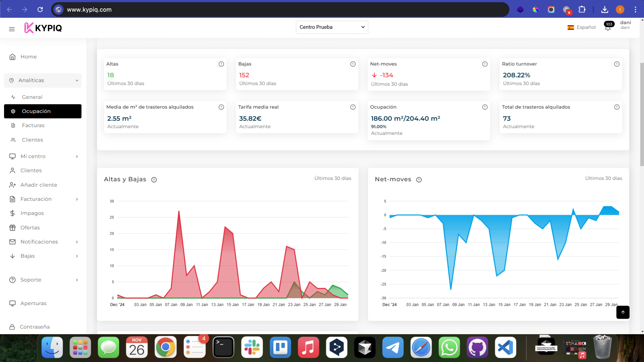Click the Añadir cliente option

[x=39, y=185]
